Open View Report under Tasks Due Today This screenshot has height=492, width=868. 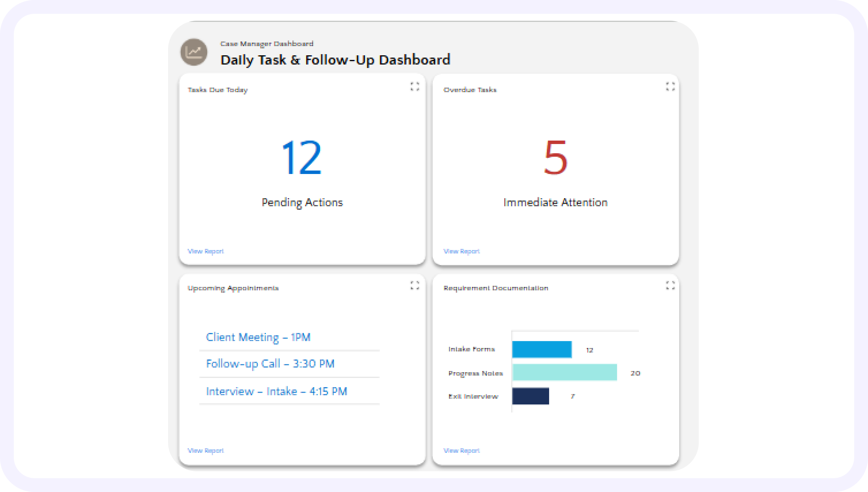point(205,251)
